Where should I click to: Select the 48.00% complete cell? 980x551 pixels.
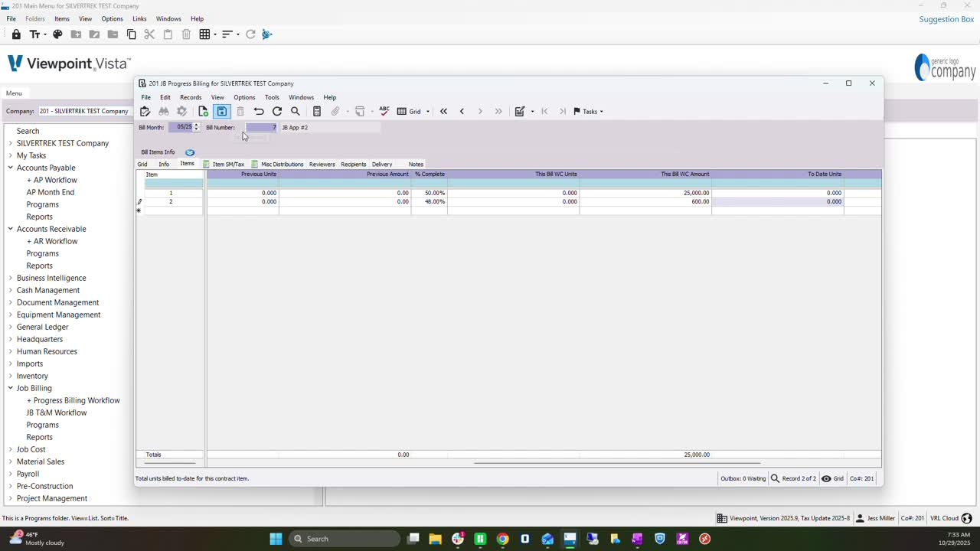tap(430, 201)
